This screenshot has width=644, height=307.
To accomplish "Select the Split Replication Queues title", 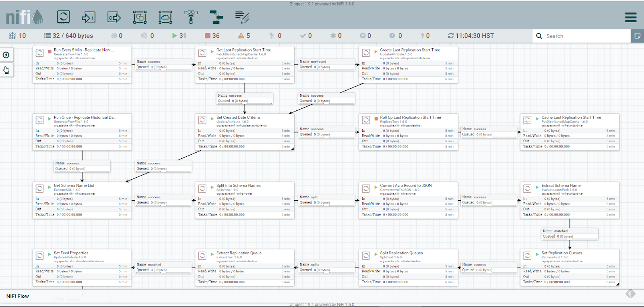I will click(x=402, y=253).
